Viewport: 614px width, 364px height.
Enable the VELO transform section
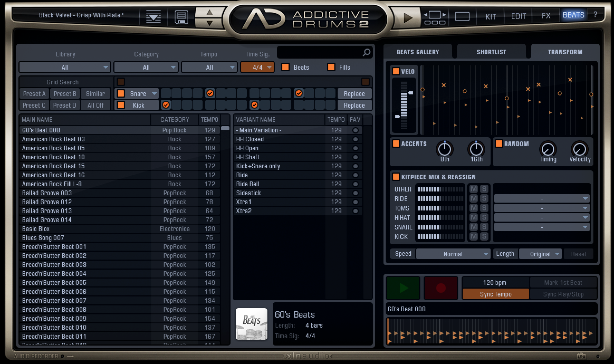point(396,71)
